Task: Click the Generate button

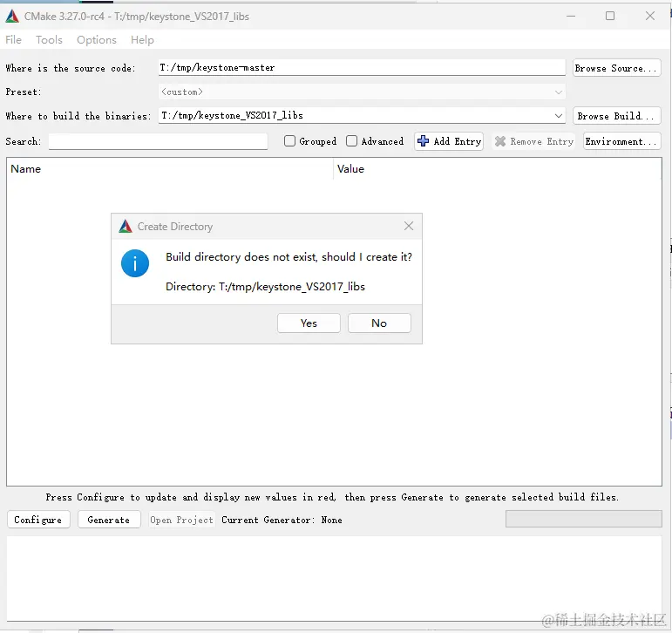Action: click(x=109, y=520)
